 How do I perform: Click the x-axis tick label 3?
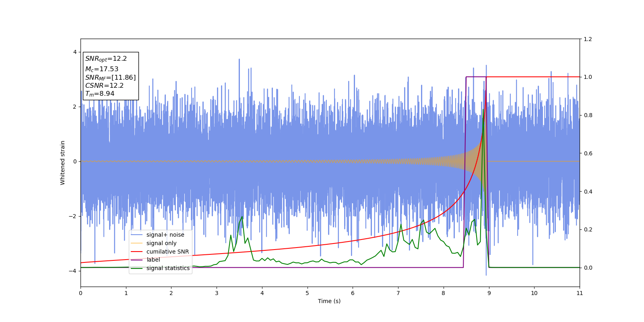pos(217,293)
